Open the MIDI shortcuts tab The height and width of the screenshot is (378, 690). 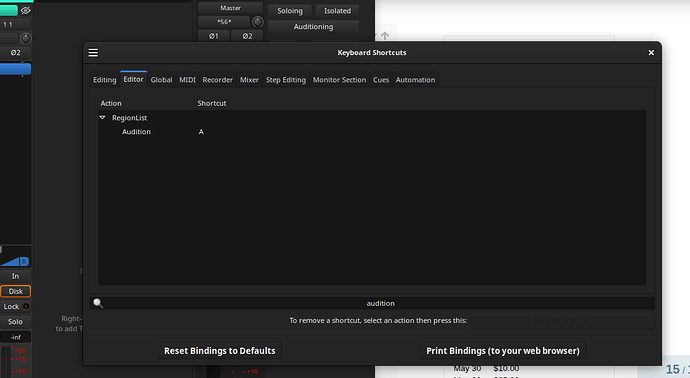click(187, 80)
